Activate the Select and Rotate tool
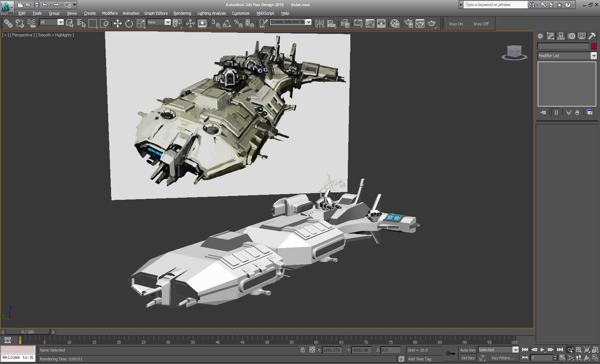Viewport: 600px width, 364px height. tap(129, 24)
